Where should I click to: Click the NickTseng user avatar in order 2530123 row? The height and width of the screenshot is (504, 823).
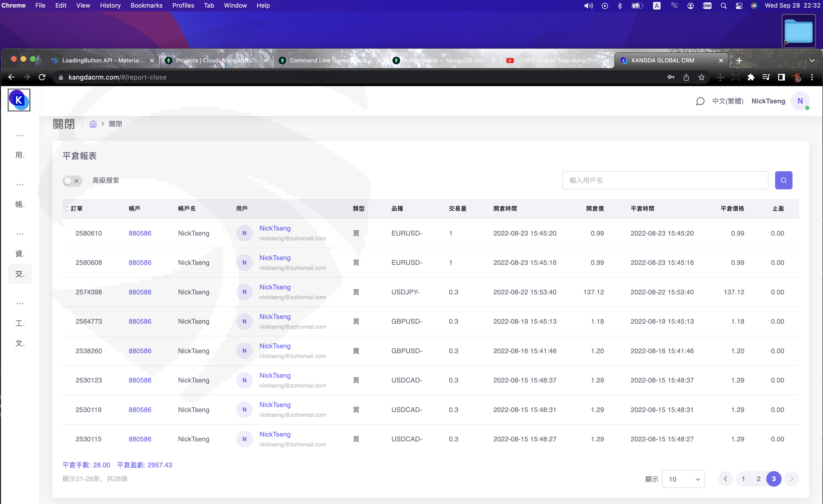[x=245, y=380]
